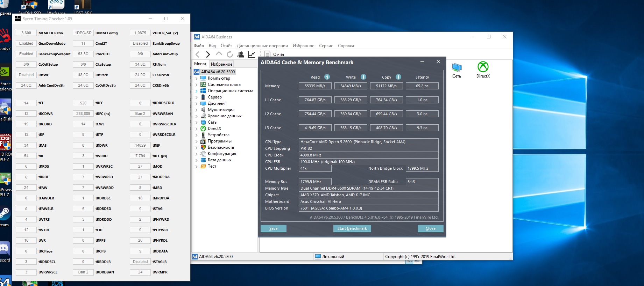The height and width of the screenshot is (286, 644).
Task: Expand the Системная плата tree node
Action: click(196, 85)
